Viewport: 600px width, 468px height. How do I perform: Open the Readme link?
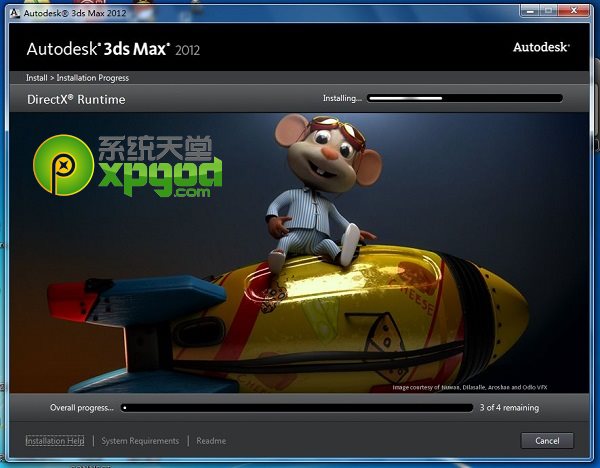pos(211,440)
